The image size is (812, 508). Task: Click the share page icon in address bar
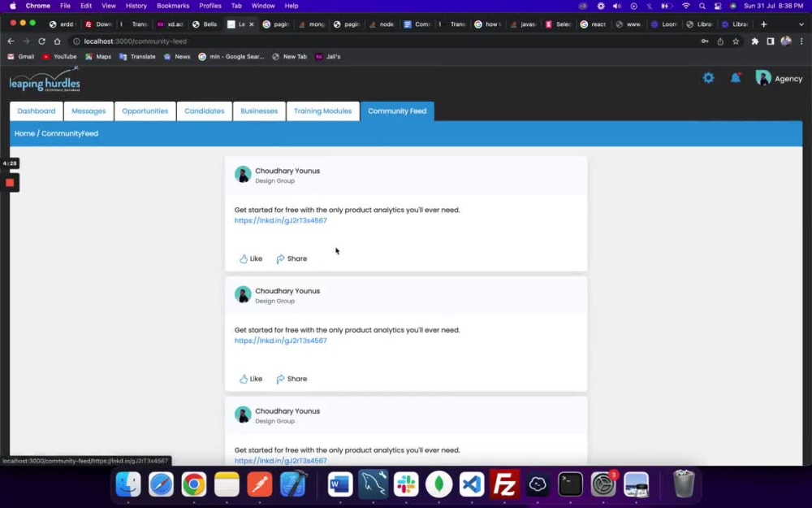point(720,41)
